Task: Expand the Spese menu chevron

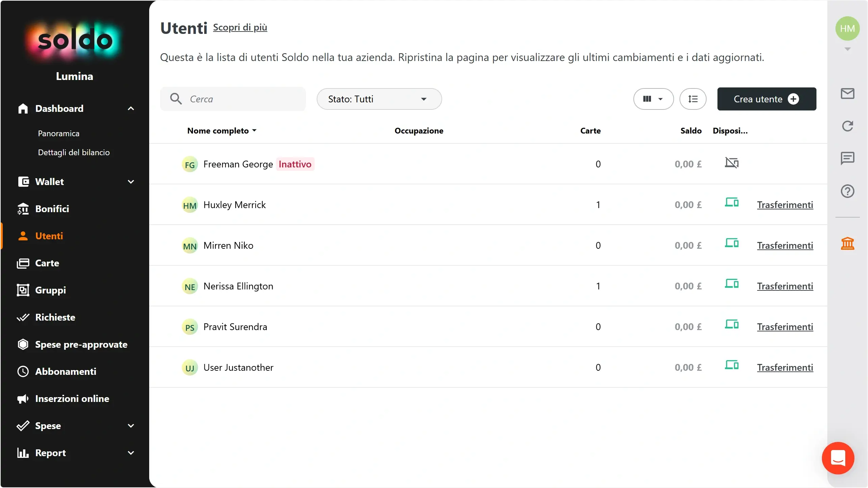Action: (x=131, y=426)
